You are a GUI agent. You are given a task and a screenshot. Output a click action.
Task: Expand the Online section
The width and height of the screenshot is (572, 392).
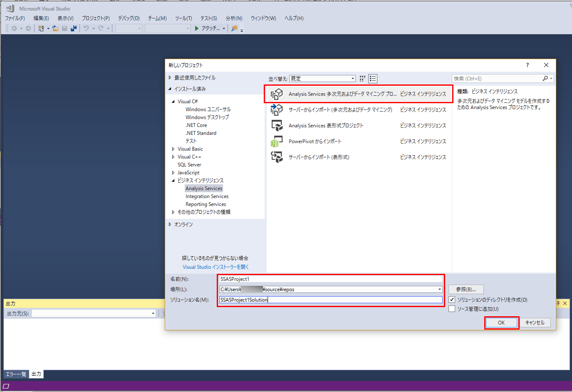[170, 224]
